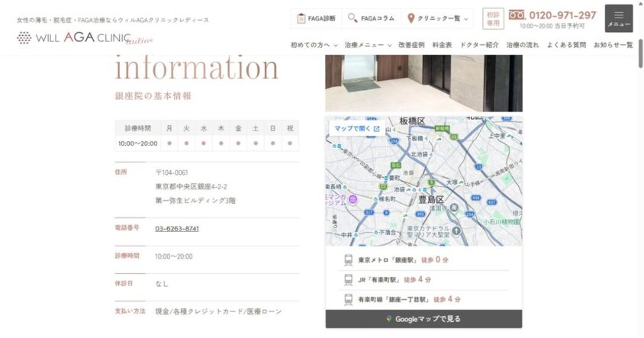Viewport: 644px width, 338px height.
Task: Click the FAGAコラム magnifier icon
Action: [352, 18]
